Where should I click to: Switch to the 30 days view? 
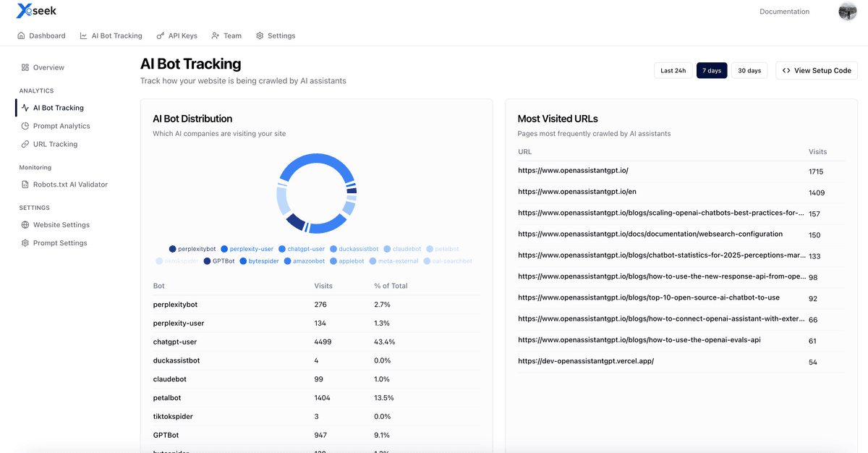pos(749,70)
